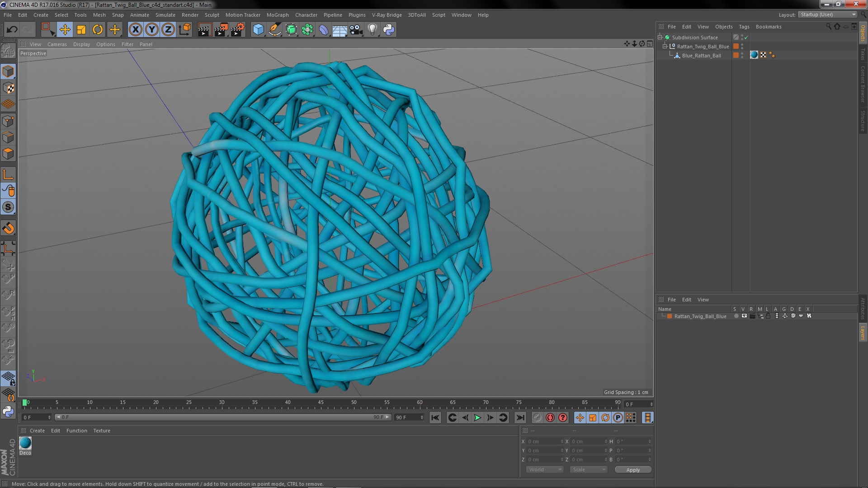Switch to Polygons mode
Image resolution: width=868 pixels, height=488 pixels.
[x=8, y=154]
